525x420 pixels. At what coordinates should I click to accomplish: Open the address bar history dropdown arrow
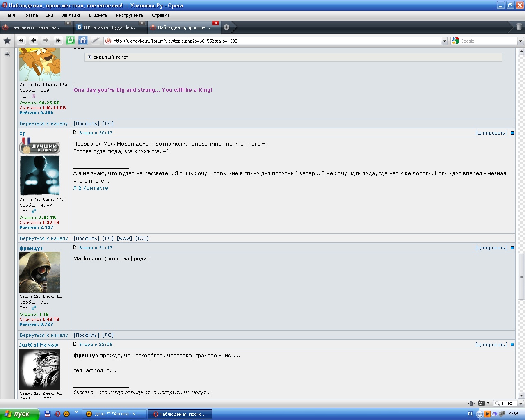coord(444,41)
